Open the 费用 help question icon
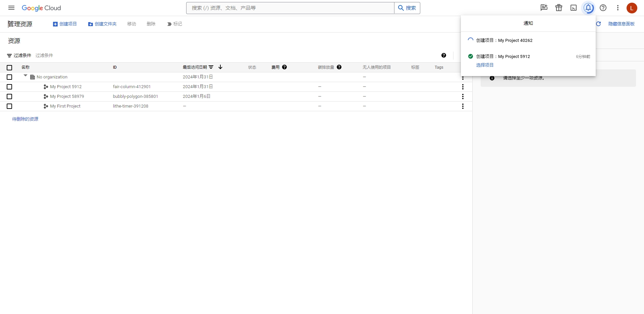This screenshot has width=644, height=314. (x=284, y=67)
